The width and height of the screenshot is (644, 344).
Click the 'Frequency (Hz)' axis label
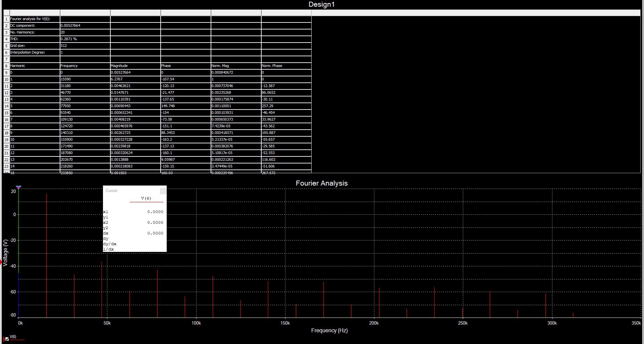click(x=329, y=330)
